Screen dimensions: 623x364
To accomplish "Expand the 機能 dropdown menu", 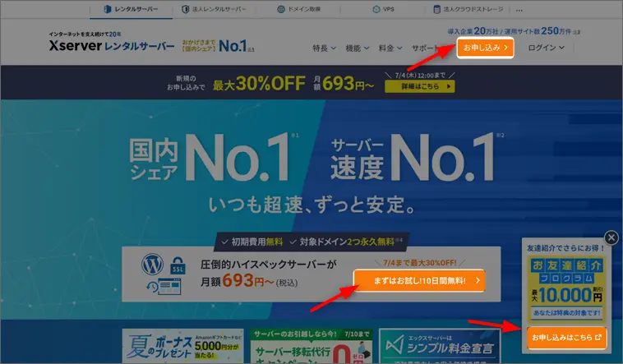I will tap(358, 48).
